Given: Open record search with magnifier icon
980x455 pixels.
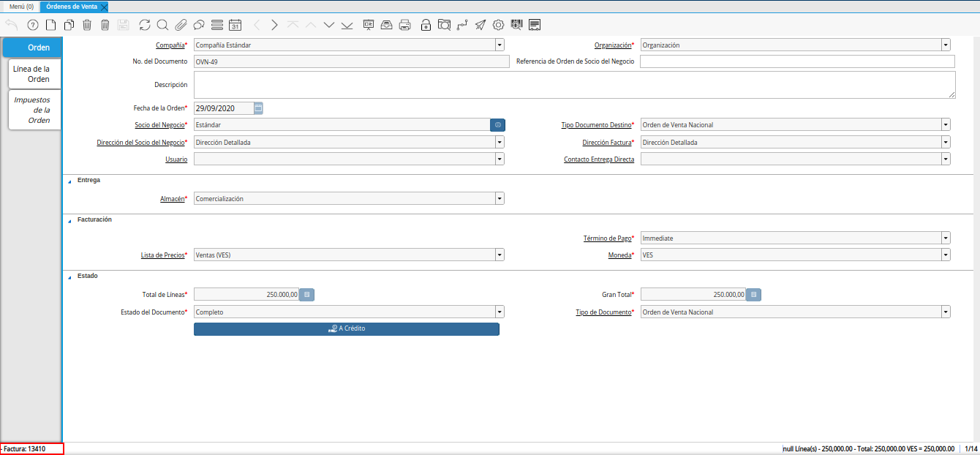Looking at the screenshot, I should [162, 25].
